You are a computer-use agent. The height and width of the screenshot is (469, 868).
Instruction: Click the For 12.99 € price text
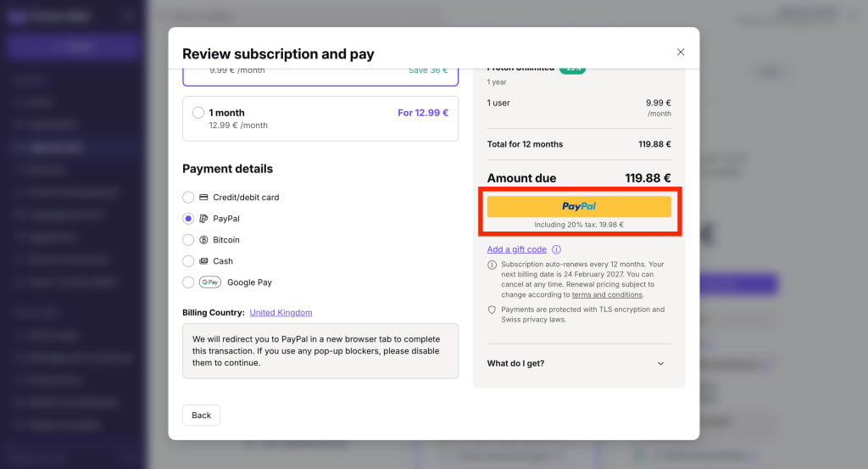click(423, 113)
